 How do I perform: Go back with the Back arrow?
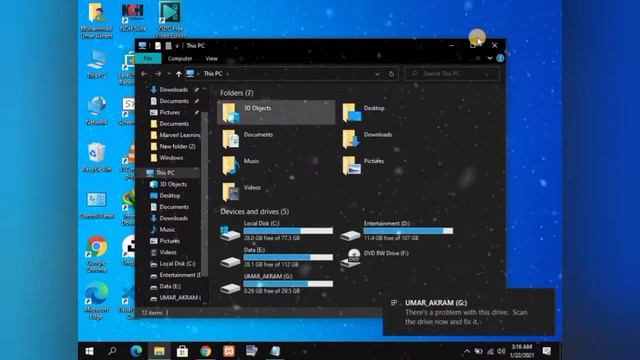(144, 74)
